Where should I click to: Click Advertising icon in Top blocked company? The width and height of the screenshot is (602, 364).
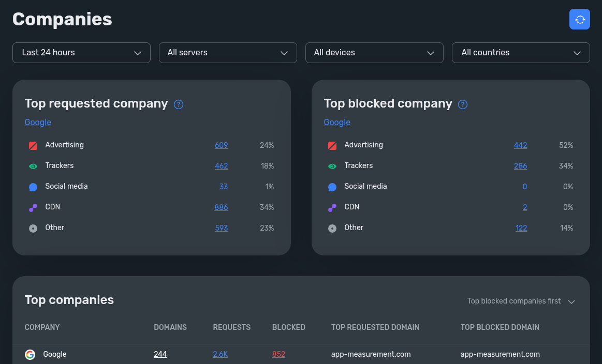(332, 145)
